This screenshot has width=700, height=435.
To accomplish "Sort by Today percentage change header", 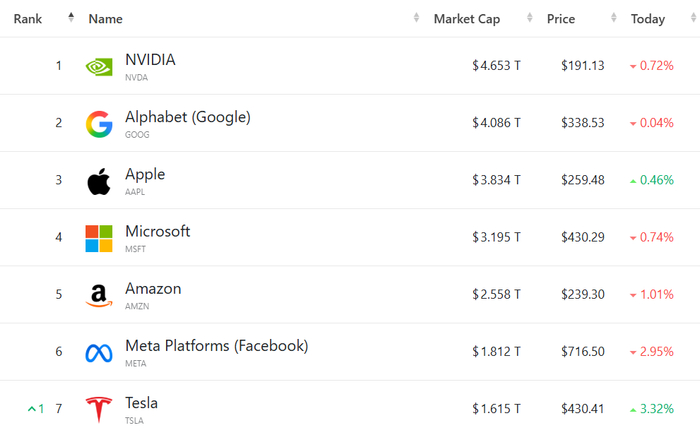I will point(647,19).
